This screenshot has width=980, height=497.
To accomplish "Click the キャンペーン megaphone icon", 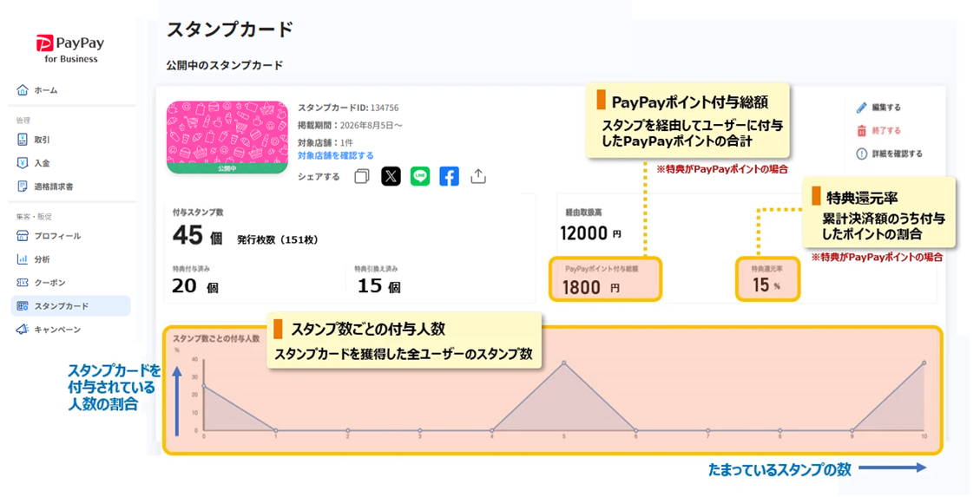I will pos(23,330).
